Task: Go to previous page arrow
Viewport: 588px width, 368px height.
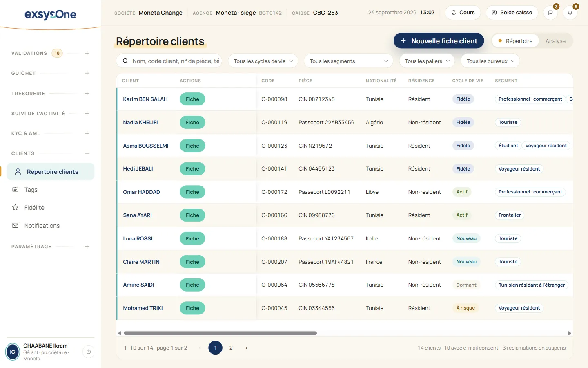Action: (x=200, y=348)
